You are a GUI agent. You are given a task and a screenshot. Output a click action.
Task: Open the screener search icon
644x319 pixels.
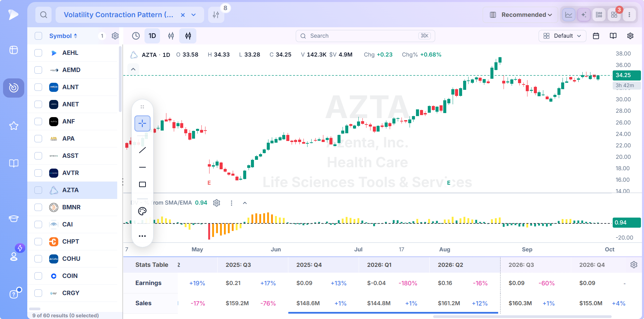click(43, 15)
